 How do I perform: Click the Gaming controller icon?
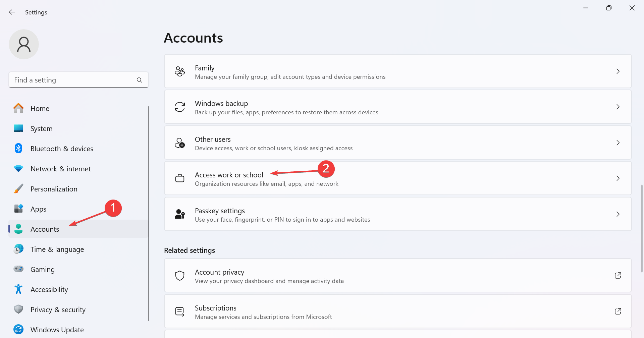pyautogui.click(x=18, y=269)
